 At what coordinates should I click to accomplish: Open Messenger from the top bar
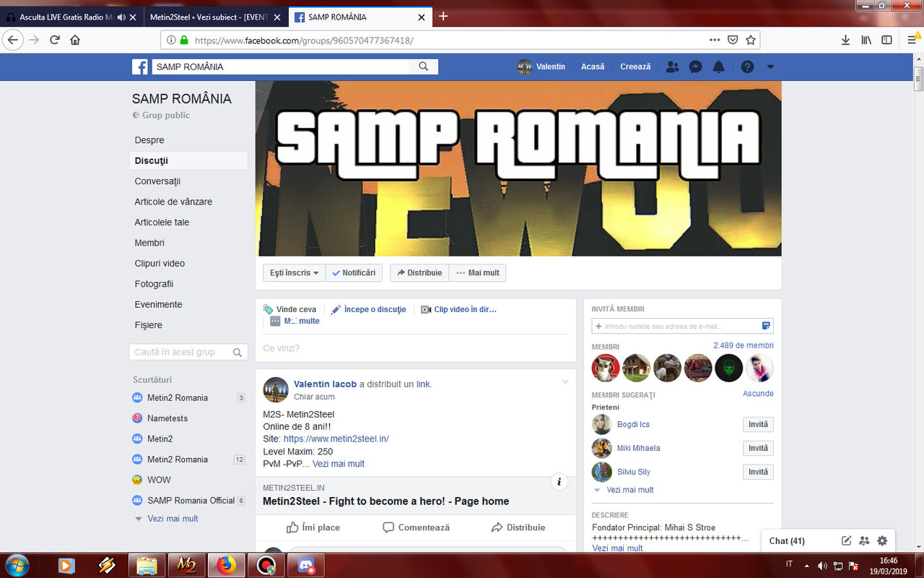point(694,66)
